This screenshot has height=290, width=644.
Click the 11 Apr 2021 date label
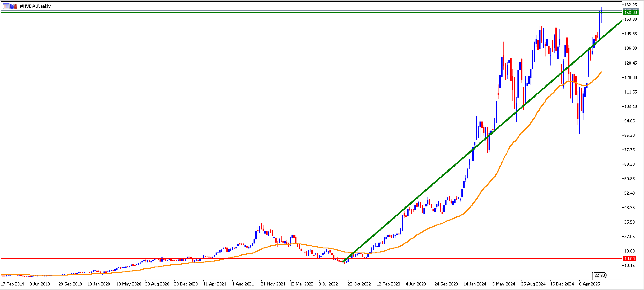coord(215,284)
